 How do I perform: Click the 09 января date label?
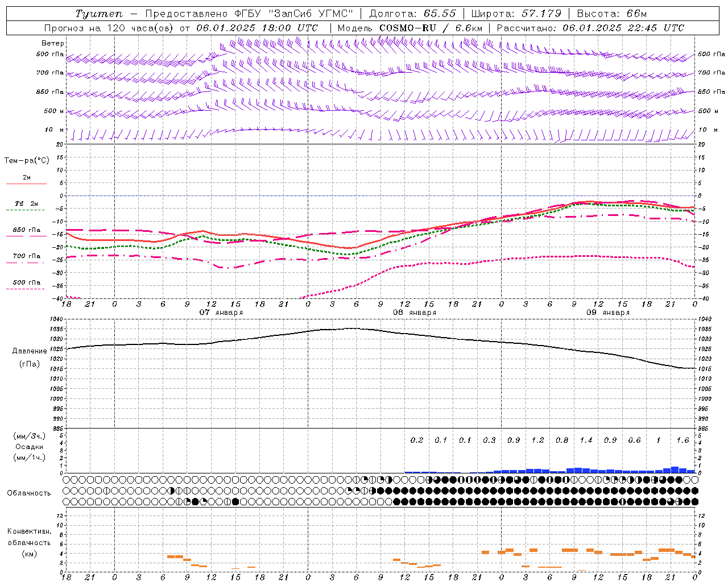(607, 313)
